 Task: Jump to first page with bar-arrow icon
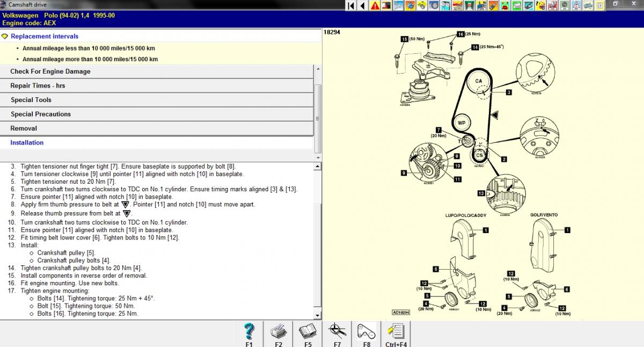[350, 5]
